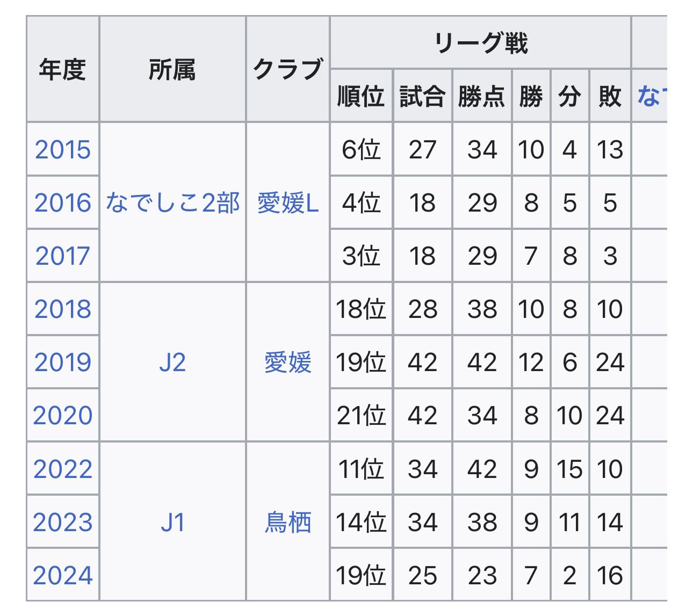Screen dimensions: 693x616
Task: Open the 2023 season link
Action: click(x=63, y=523)
